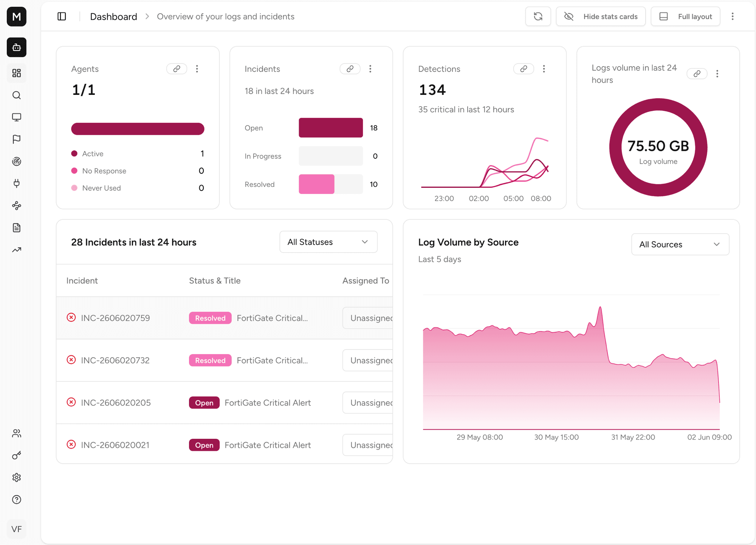The height and width of the screenshot is (545, 756).
Task: Open the robot agent icon in sidebar
Action: tap(17, 47)
